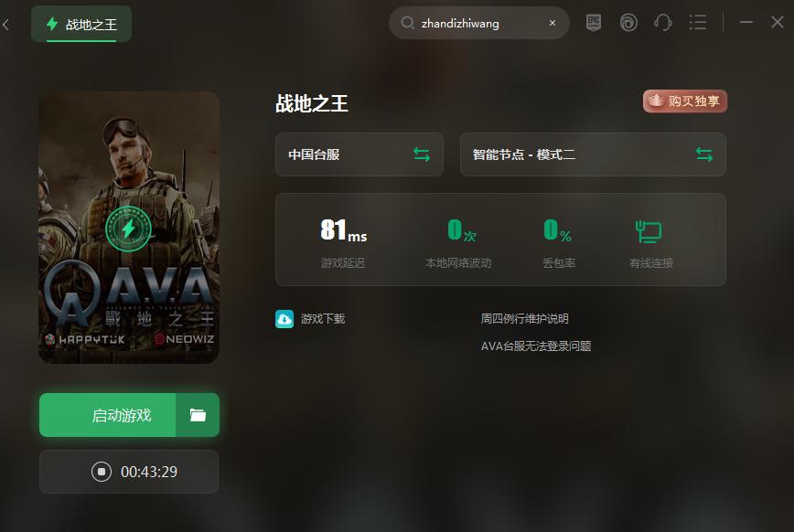Viewport: 794px width, 532px height.
Task: Clear the zhandizhiwang search text
Action: tap(552, 22)
